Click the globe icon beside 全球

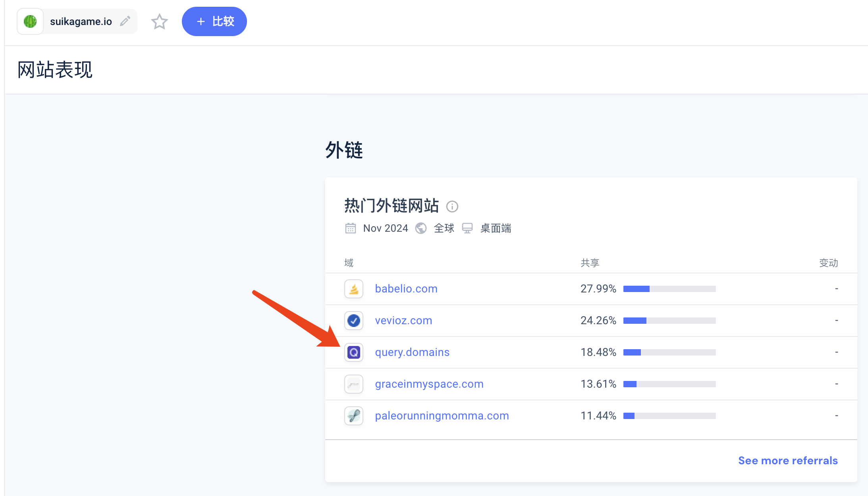click(x=421, y=228)
